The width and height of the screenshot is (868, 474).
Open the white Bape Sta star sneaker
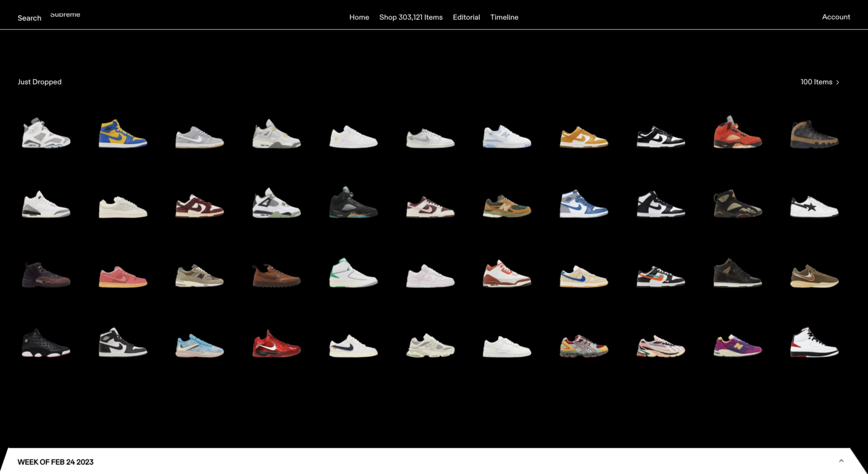[x=814, y=207]
